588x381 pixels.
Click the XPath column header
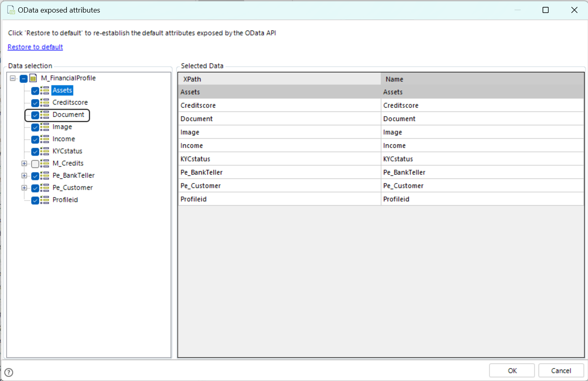(x=279, y=79)
